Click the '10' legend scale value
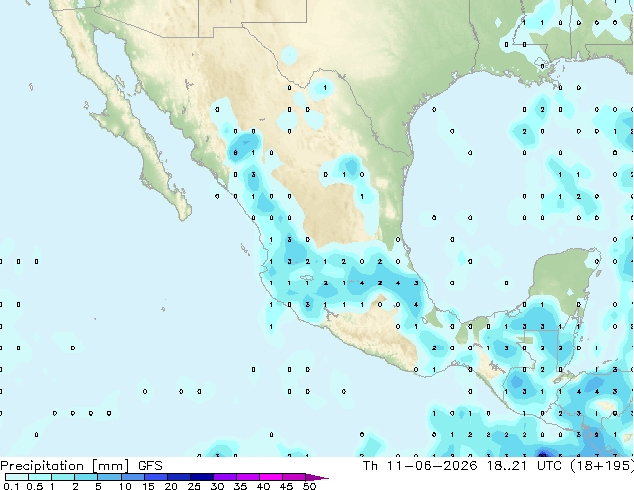 [x=125, y=486]
